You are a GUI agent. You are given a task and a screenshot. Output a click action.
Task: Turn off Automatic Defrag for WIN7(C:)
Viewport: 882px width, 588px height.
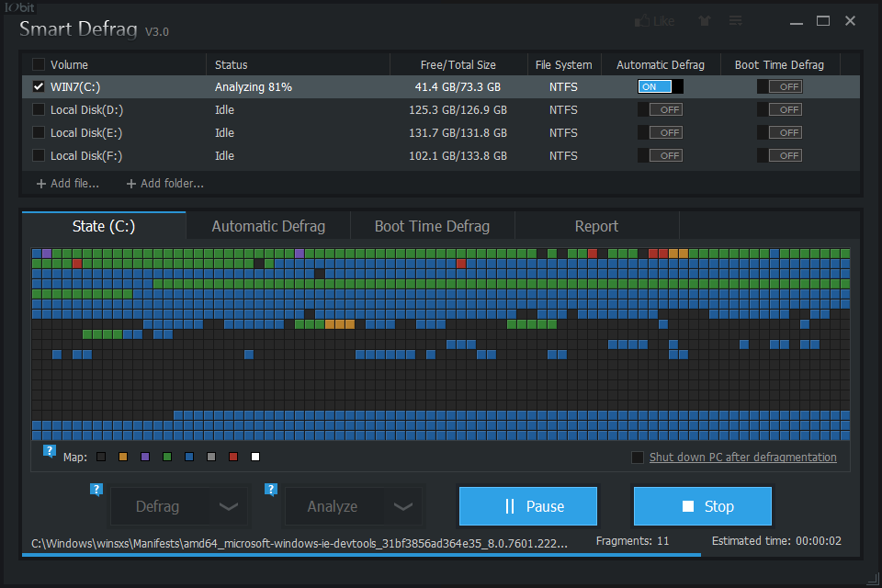point(661,86)
